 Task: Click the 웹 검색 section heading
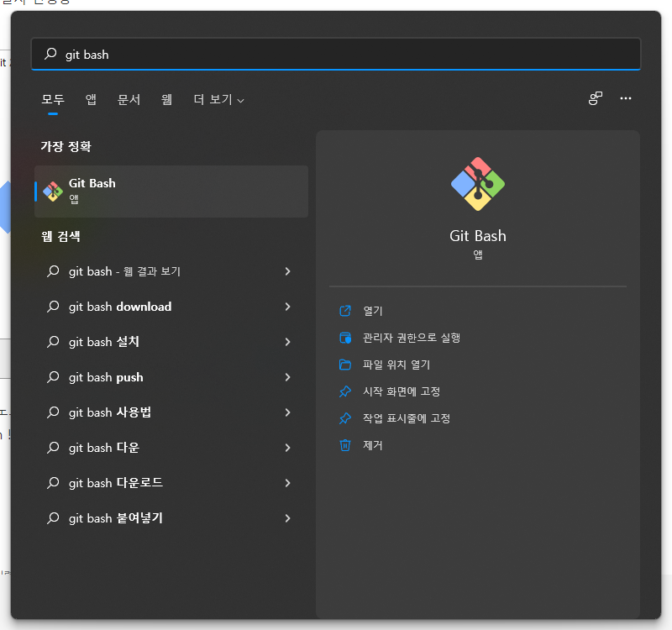click(x=60, y=237)
